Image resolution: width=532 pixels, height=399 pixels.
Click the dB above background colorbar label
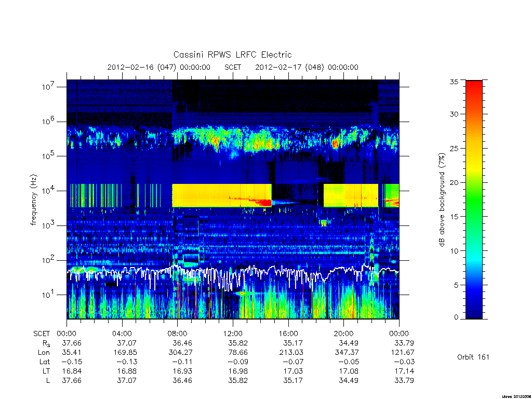(x=442, y=200)
